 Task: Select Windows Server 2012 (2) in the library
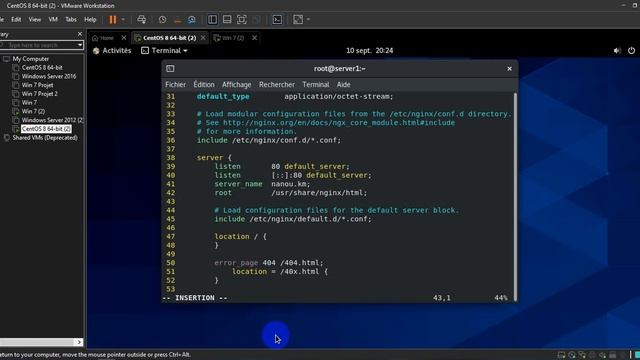click(x=52, y=120)
